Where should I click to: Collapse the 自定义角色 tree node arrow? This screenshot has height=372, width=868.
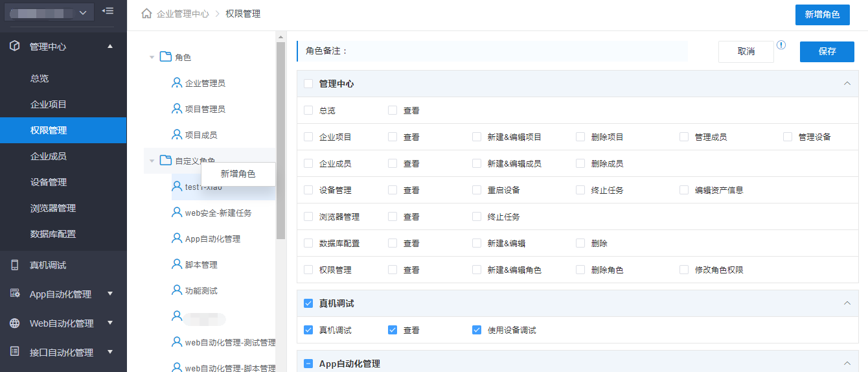point(152,160)
